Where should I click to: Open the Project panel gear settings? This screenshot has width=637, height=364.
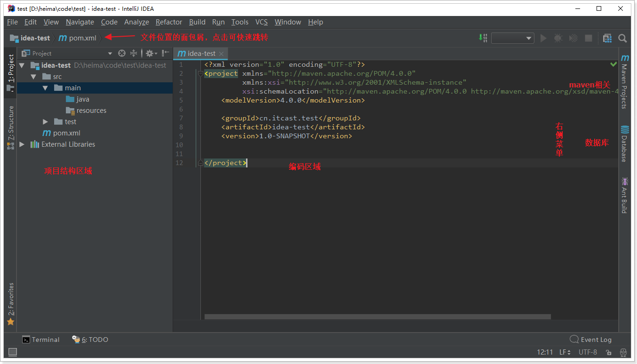150,53
